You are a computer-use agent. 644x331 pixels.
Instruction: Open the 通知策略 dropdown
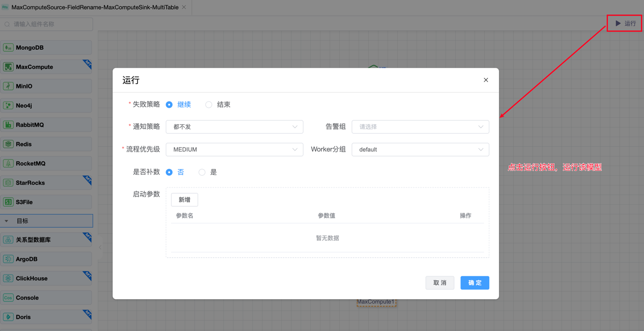click(x=234, y=127)
